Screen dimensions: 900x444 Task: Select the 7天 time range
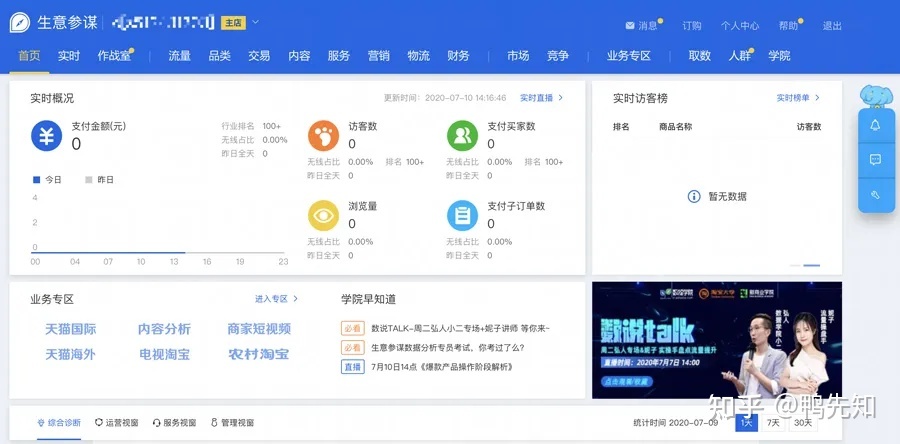coord(773,423)
